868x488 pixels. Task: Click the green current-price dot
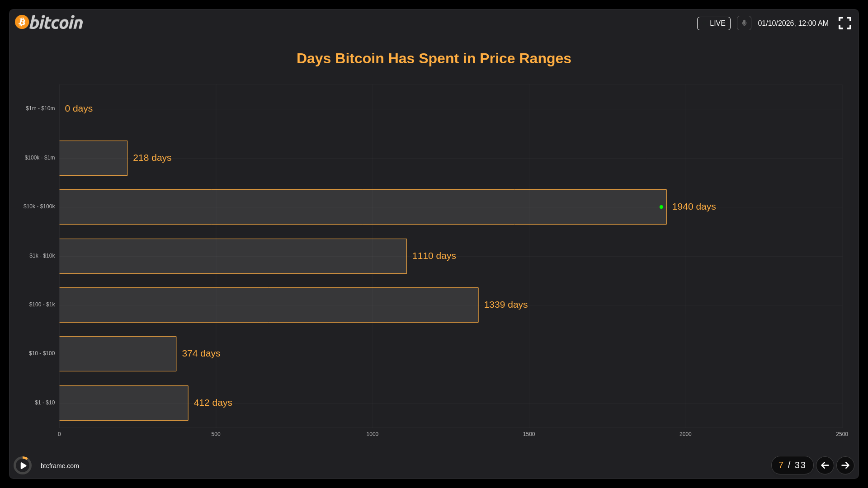661,207
